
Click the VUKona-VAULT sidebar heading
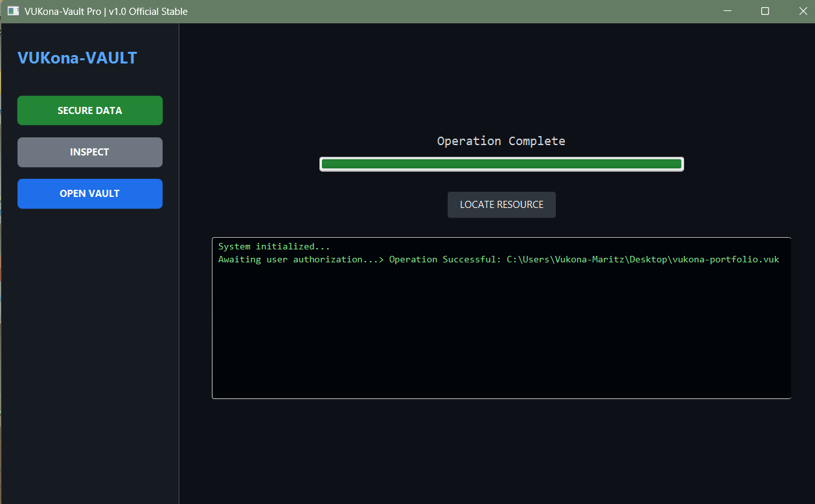[x=76, y=58]
